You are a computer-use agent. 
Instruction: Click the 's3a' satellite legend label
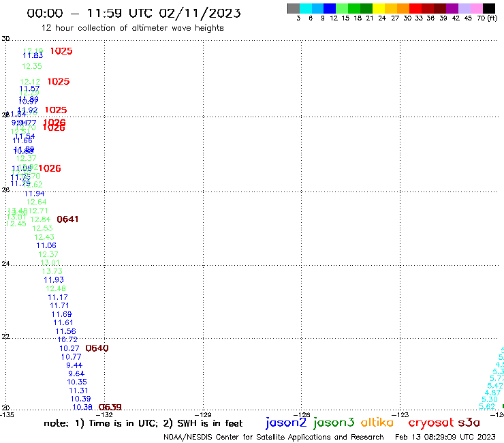(469, 423)
